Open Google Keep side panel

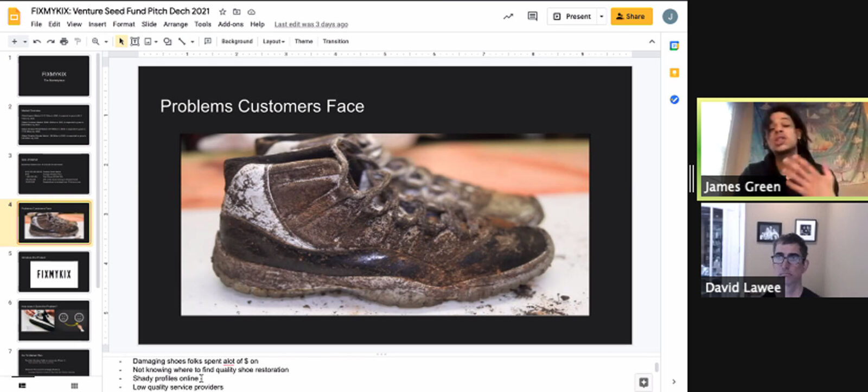[x=674, y=73]
